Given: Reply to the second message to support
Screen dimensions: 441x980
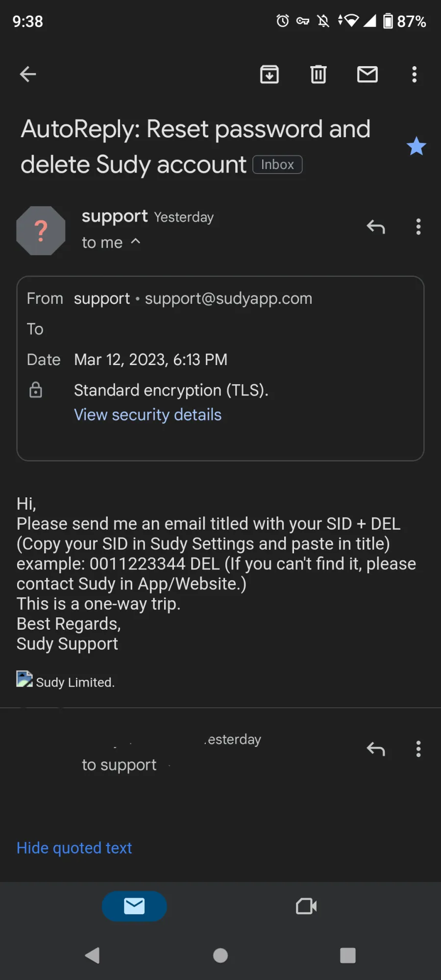Looking at the screenshot, I should 376,749.
